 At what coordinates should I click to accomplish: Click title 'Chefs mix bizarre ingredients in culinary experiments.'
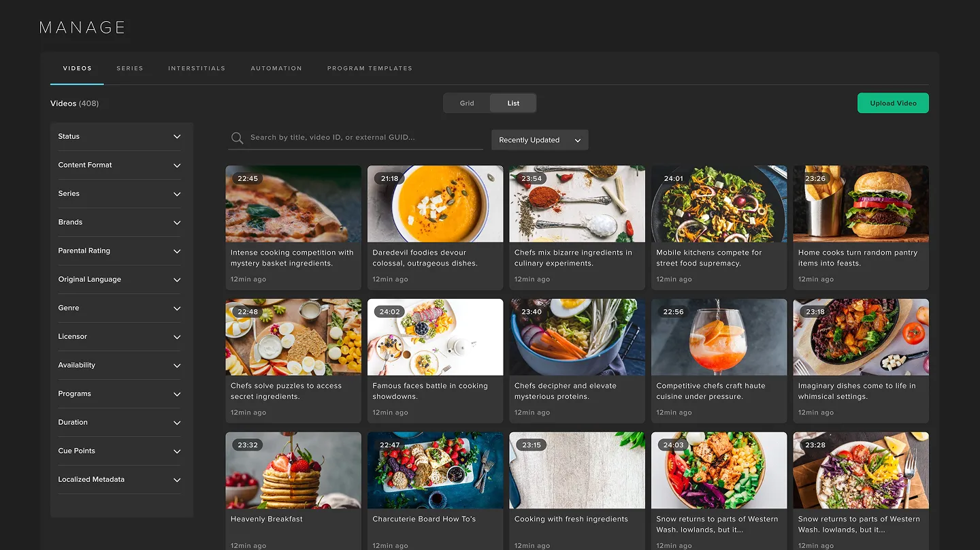click(573, 258)
